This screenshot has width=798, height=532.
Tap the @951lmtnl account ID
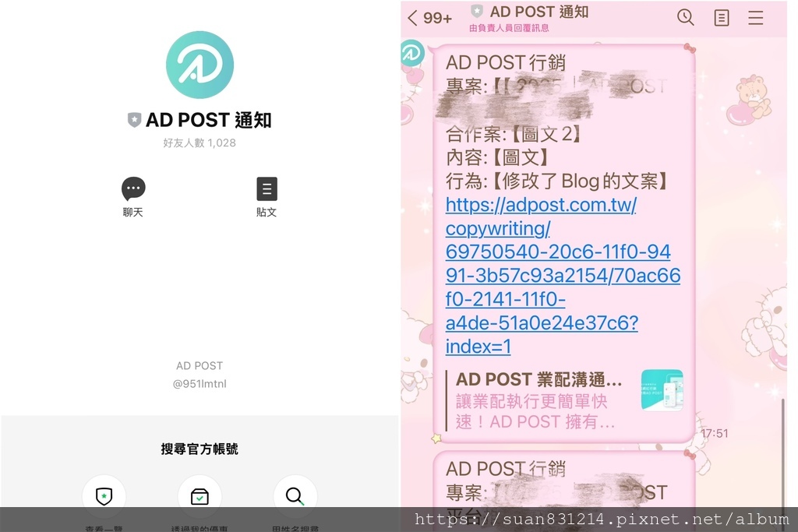coord(199,383)
